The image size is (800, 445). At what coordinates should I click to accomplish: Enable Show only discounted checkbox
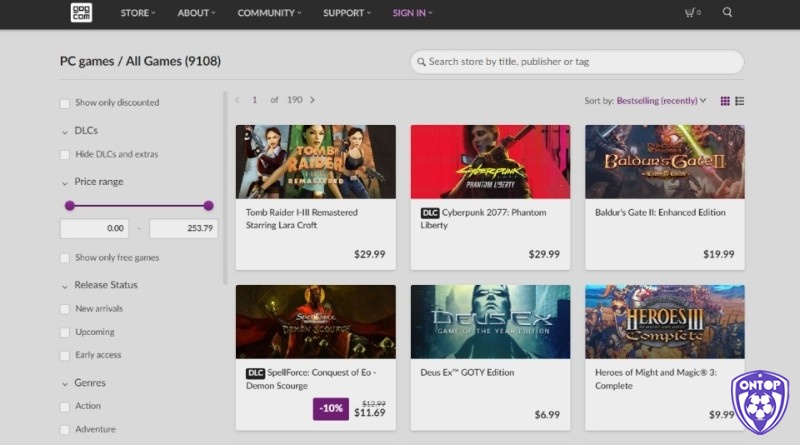pyautogui.click(x=65, y=104)
